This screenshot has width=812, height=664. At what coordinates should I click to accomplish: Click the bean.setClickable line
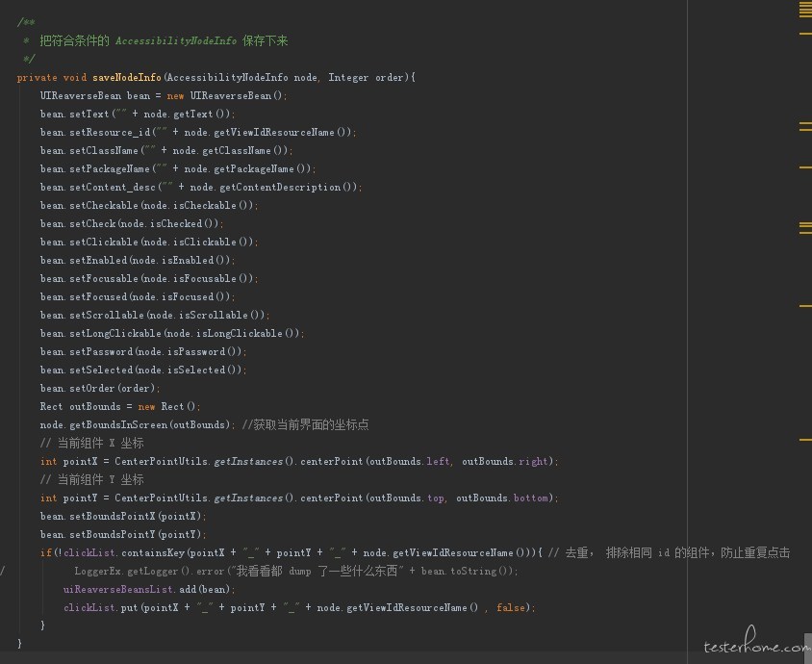pyautogui.click(x=149, y=242)
